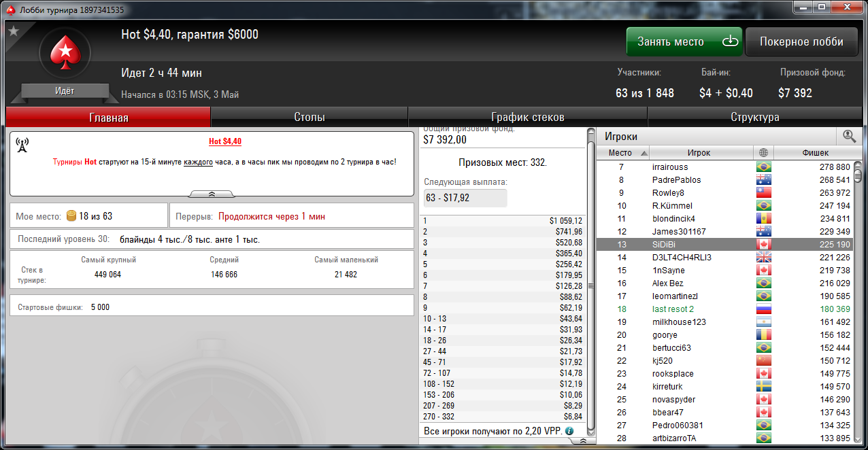The width and height of the screenshot is (868, 450).
Task: Click the gold chips icon beside Мое место
Action: [71, 216]
